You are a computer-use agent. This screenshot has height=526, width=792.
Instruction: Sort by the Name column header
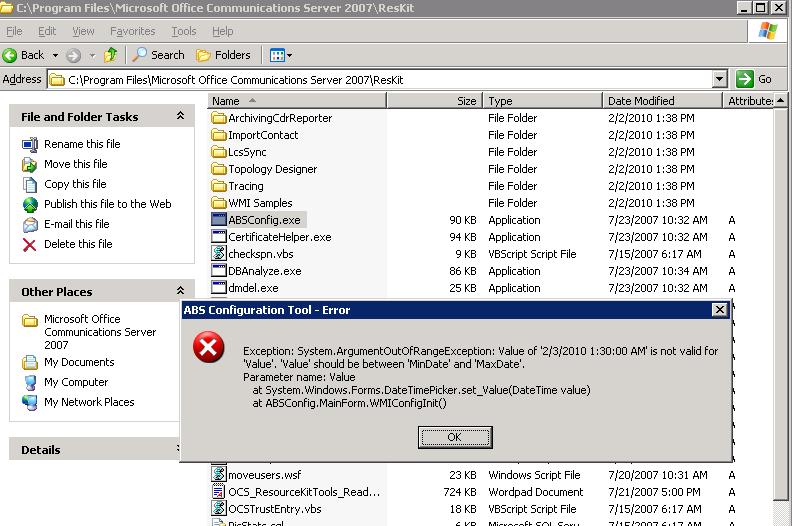(297, 101)
